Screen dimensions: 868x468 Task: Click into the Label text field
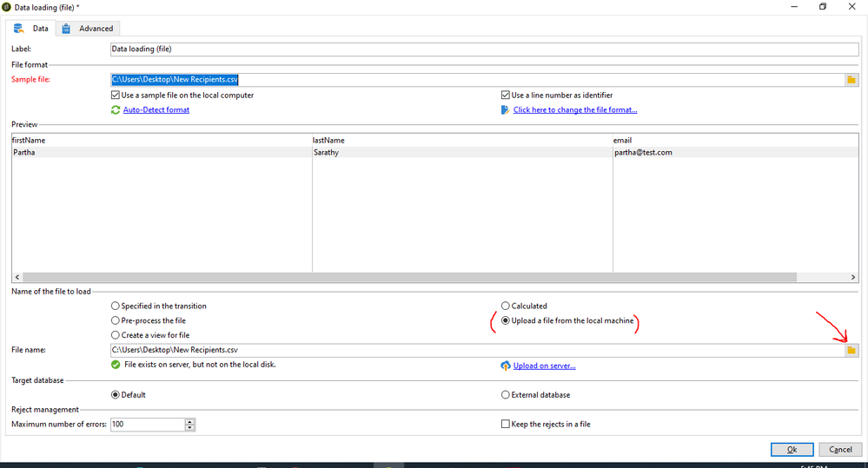point(484,49)
